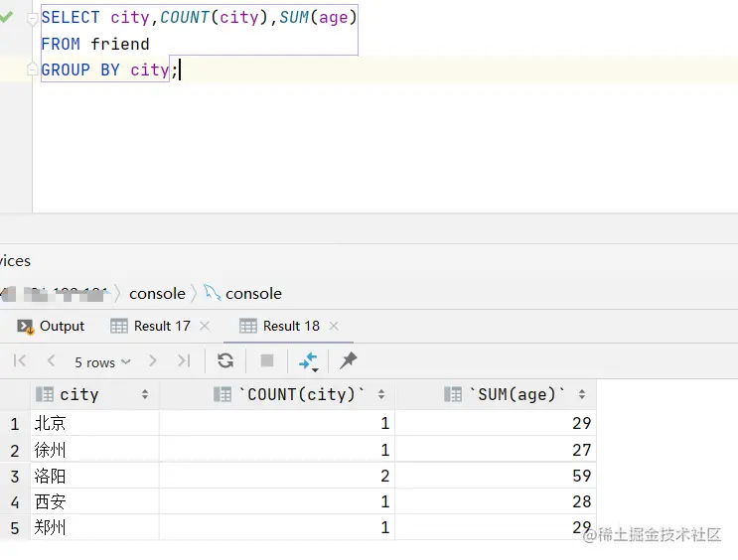This screenshot has height=560, width=738.
Task: Select the 北京 city cell
Action: click(x=95, y=423)
